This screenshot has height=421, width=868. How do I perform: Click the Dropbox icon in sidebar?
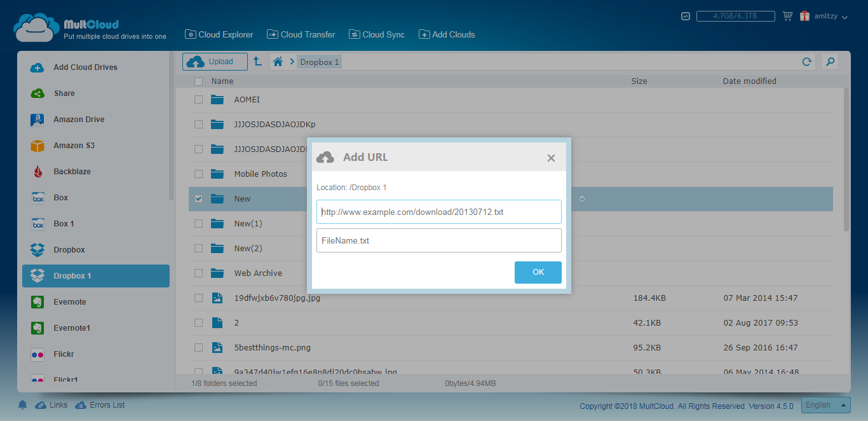(x=37, y=250)
